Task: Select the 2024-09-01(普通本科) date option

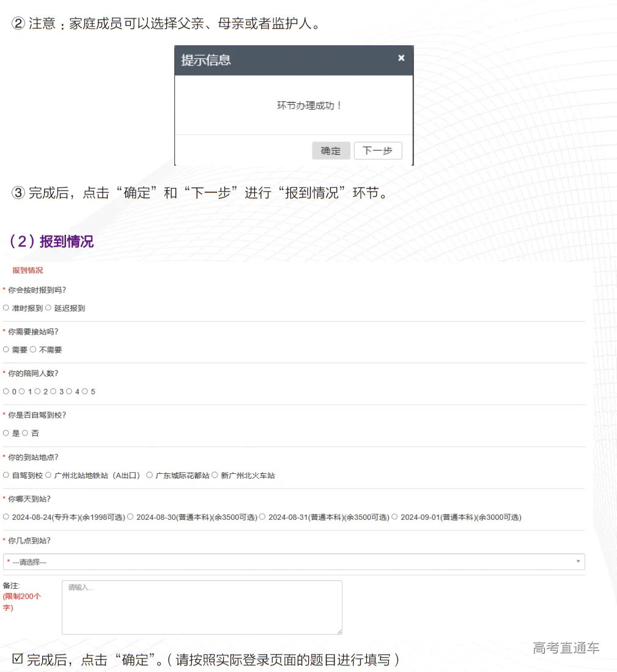Action: click(x=394, y=517)
